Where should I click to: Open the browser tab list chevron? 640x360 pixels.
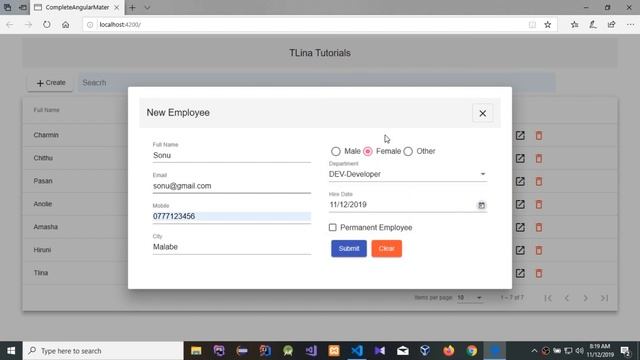point(147,7)
